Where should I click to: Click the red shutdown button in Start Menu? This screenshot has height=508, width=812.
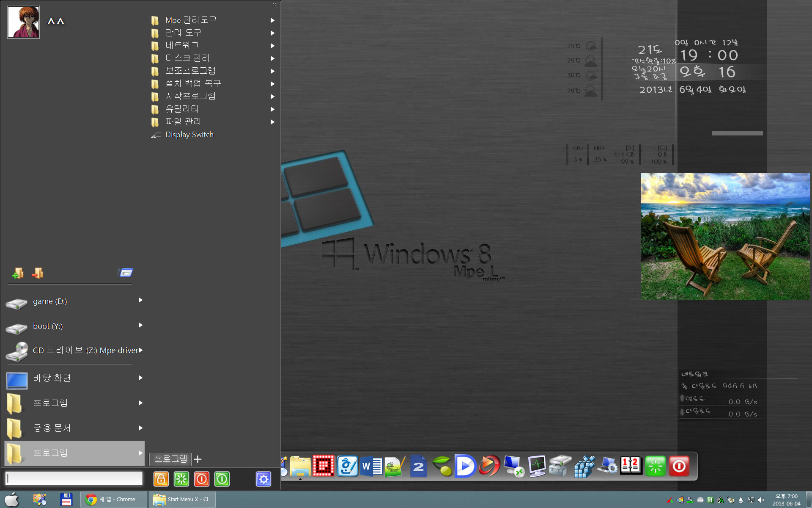click(202, 479)
